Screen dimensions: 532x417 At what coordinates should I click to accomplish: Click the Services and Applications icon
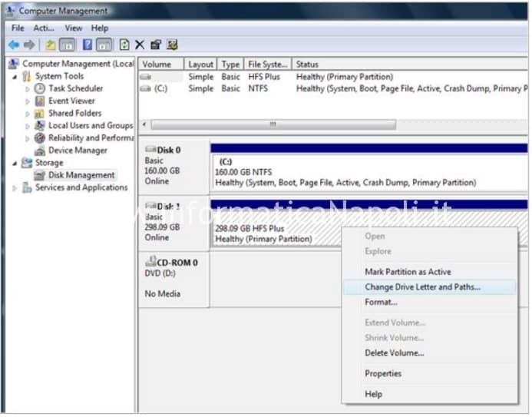(x=27, y=187)
